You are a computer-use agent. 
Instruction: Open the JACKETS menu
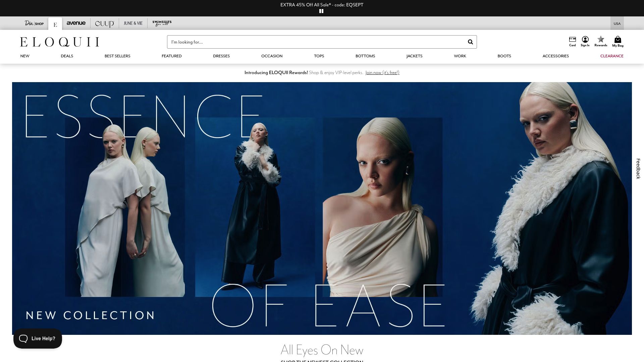pyautogui.click(x=414, y=56)
